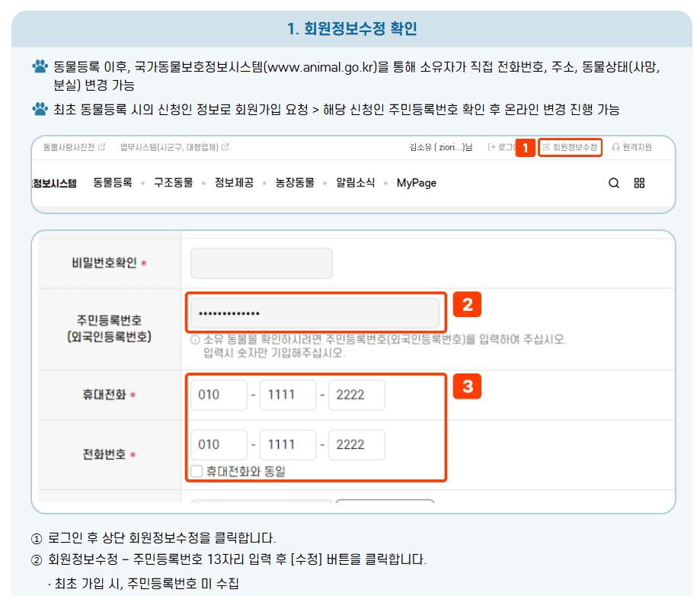Select the 비밀번호확인 input field
The width and height of the screenshot is (700, 596).
pos(261,263)
